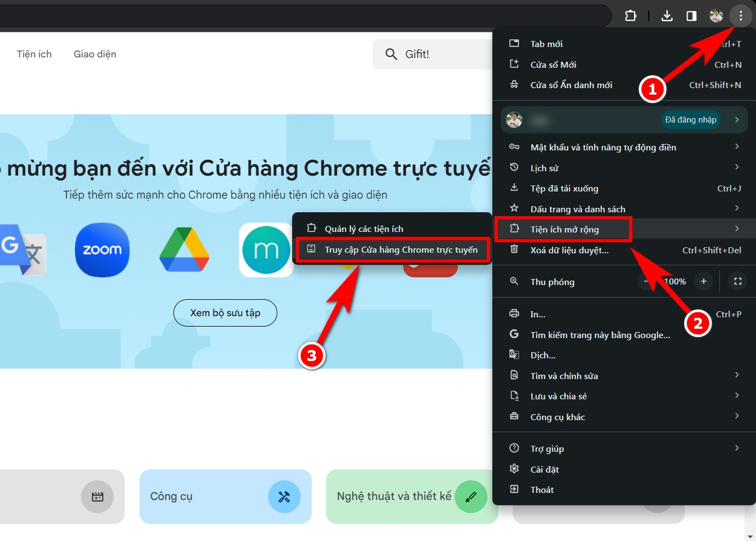Open the Extensions puzzle icon in the toolbar
Image resolution: width=756 pixels, height=541 pixels.
[630, 15]
